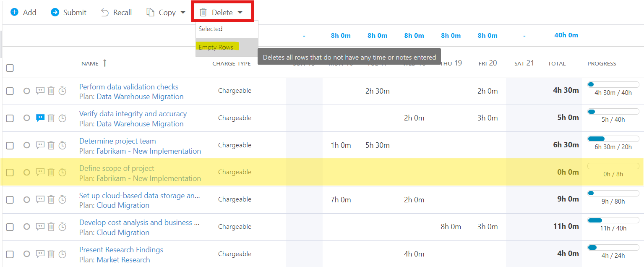Click the stopwatch icon on Set up cloud-based data storage row
This screenshot has width=644, height=267.
(63, 199)
